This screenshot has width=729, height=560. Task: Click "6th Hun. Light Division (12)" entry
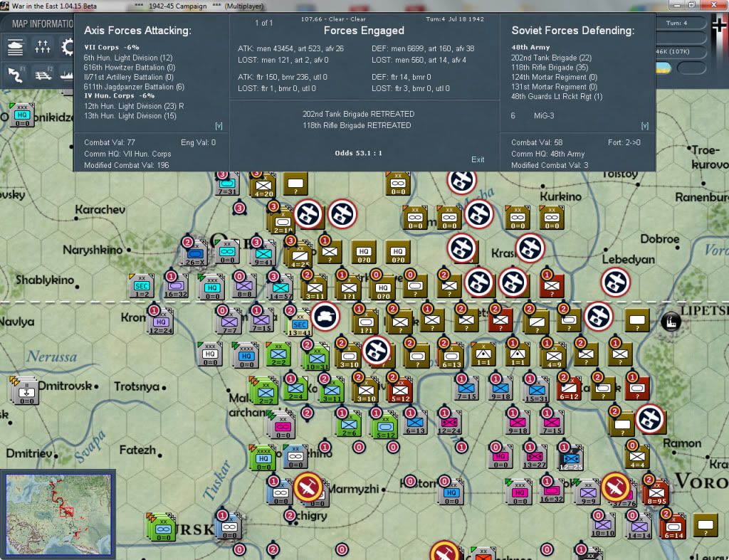(x=128, y=58)
